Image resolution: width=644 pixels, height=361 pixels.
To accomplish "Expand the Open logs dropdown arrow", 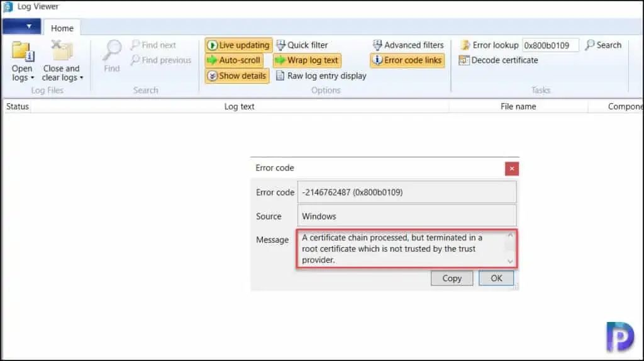I will 32,78.
